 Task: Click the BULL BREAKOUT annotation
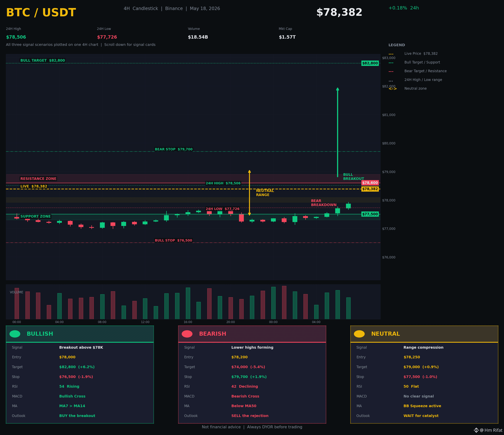coord(353,177)
